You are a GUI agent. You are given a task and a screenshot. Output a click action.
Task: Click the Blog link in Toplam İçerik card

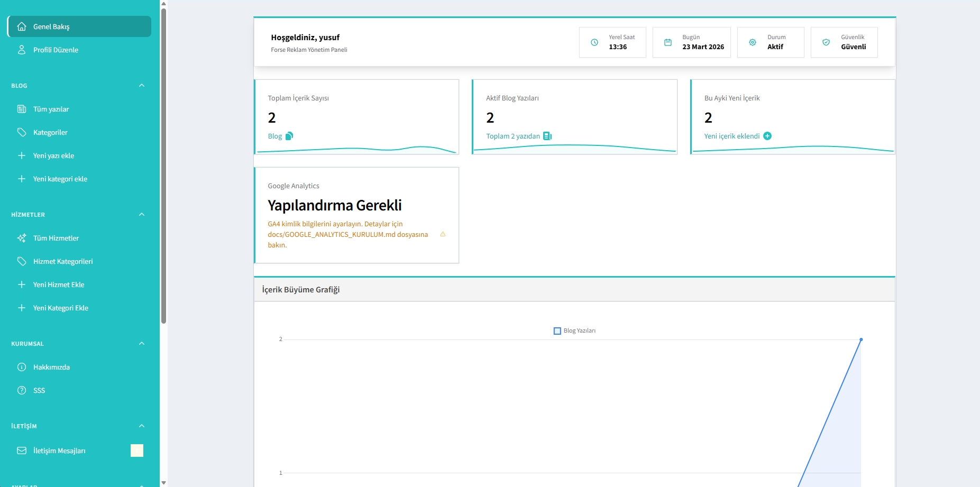[x=275, y=136]
